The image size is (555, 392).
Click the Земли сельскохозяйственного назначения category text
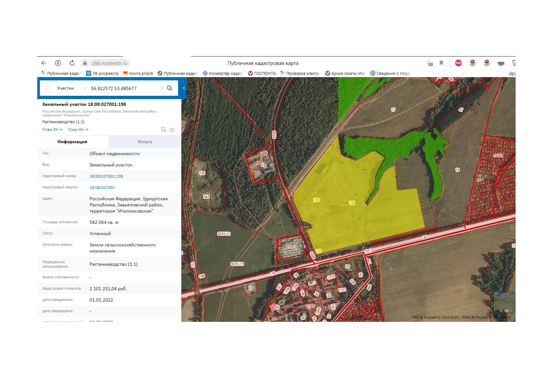[x=122, y=248]
